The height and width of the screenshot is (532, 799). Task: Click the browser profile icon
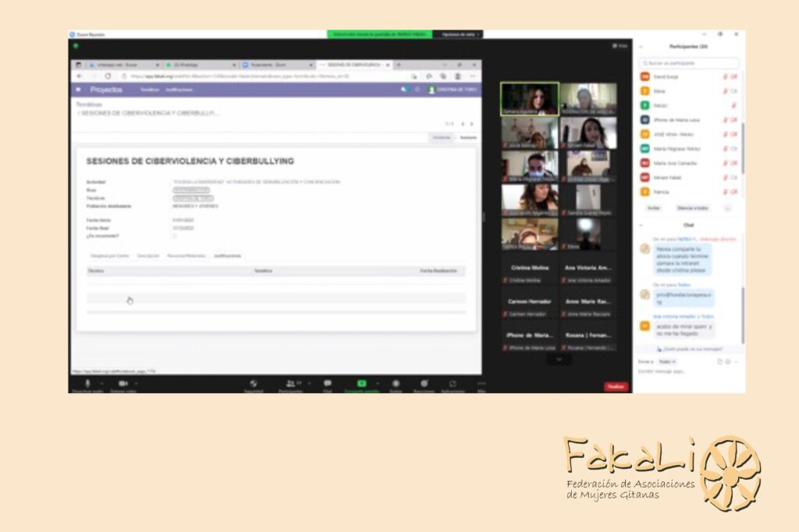click(457, 76)
